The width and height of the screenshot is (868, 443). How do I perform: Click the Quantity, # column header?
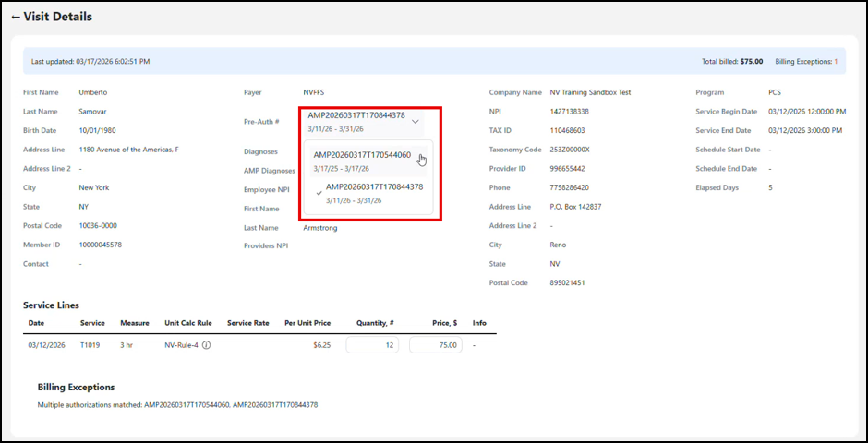coord(375,323)
